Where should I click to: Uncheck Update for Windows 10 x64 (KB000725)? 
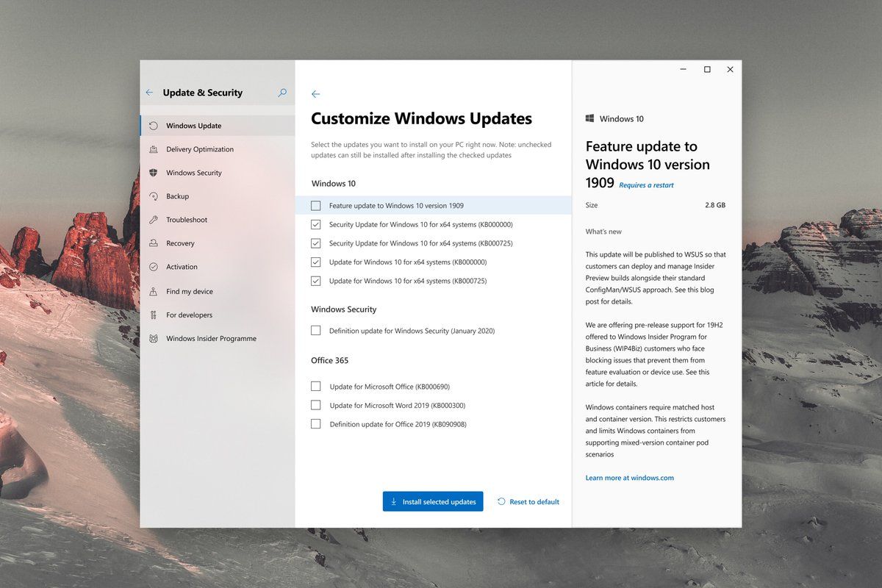[316, 281]
